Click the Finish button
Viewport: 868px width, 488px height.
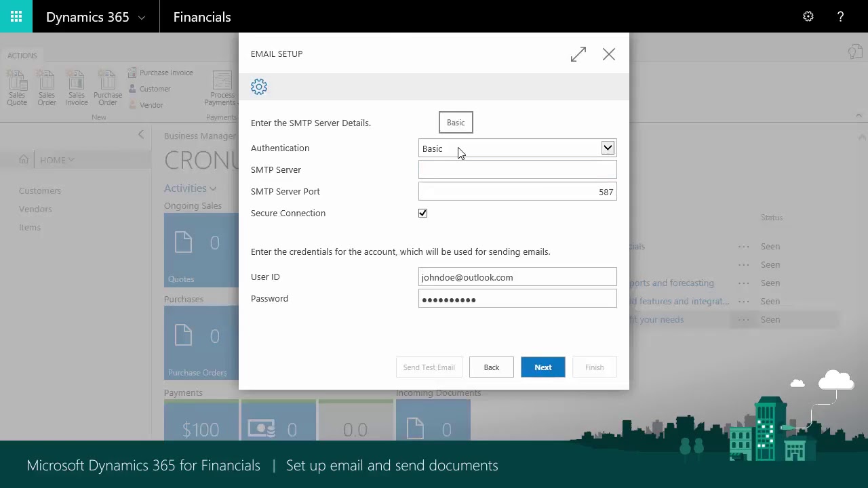pos(595,367)
